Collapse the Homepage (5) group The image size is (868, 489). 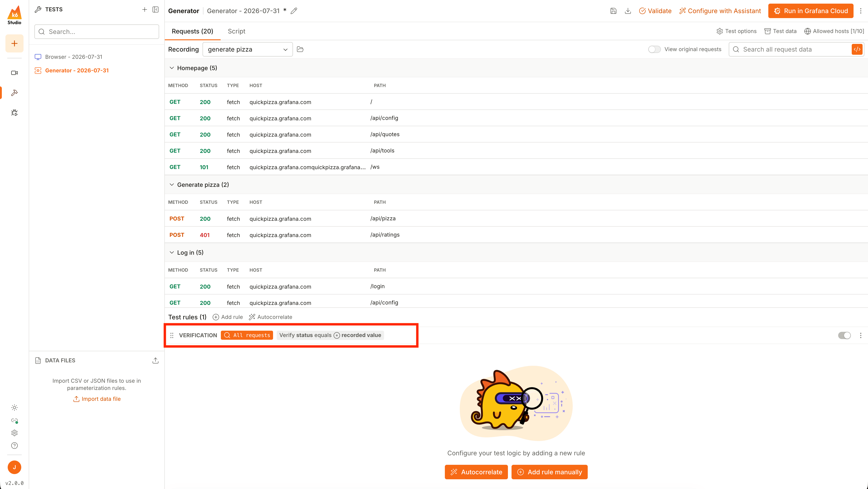(x=172, y=68)
